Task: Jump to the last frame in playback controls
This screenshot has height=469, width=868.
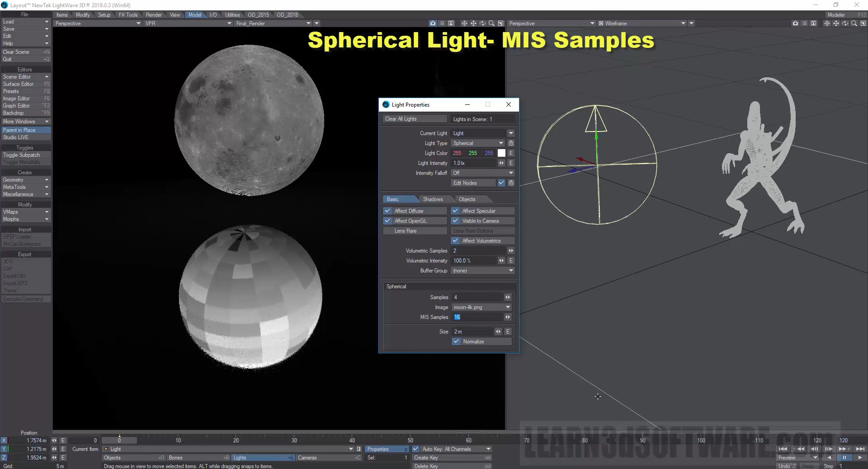Action: click(x=860, y=449)
